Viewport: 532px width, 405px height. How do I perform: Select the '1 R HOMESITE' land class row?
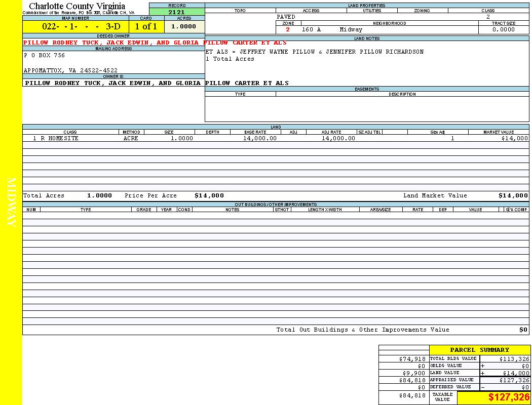(56, 138)
